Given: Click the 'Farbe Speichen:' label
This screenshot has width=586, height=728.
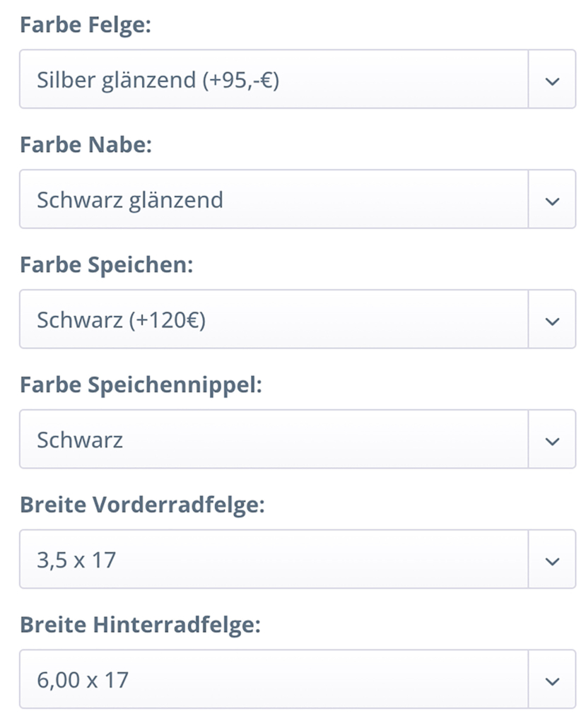Looking at the screenshot, I should click(x=107, y=265).
